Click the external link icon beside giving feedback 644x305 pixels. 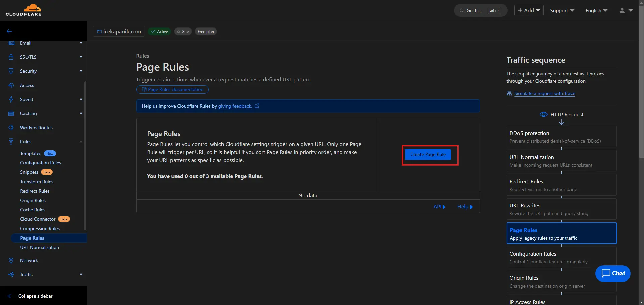click(x=257, y=106)
